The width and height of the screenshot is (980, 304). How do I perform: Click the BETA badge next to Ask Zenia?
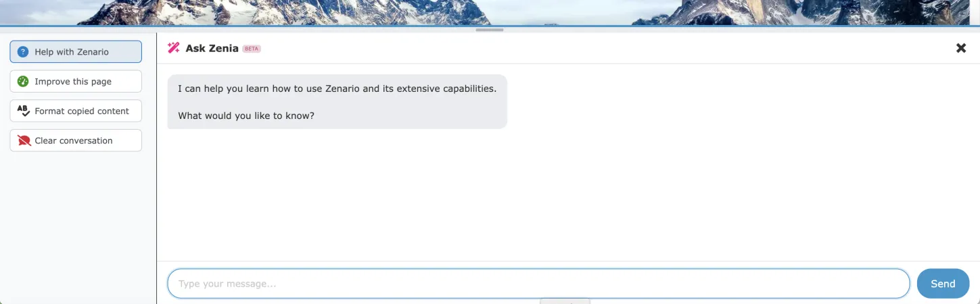tap(252, 49)
